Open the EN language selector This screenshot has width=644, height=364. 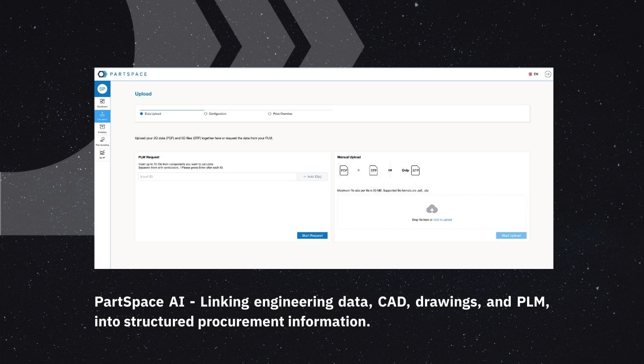pos(533,74)
